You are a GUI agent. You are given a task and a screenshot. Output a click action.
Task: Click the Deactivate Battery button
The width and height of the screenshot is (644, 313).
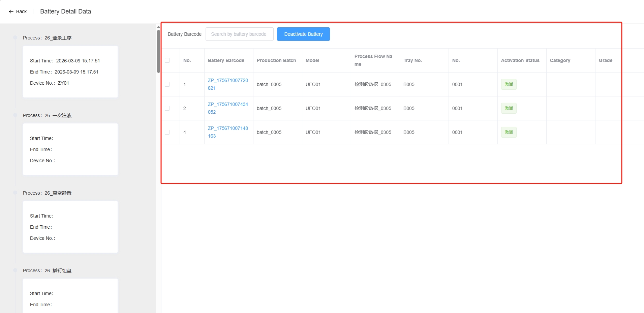(303, 34)
